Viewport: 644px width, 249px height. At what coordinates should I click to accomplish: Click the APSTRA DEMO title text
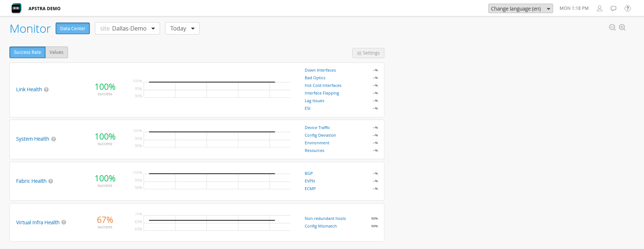click(44, 8)
